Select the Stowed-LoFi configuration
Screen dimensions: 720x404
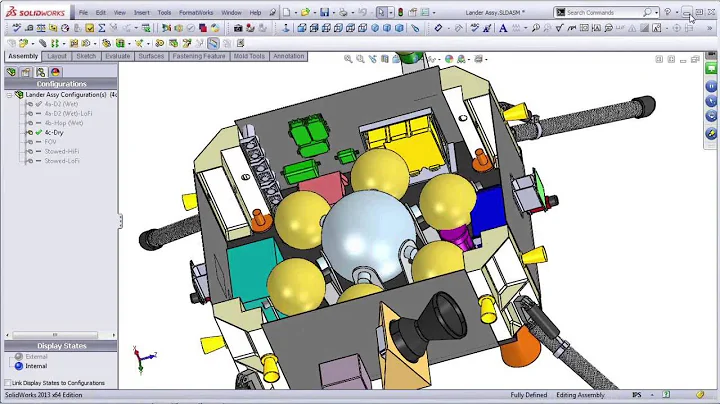62,161
